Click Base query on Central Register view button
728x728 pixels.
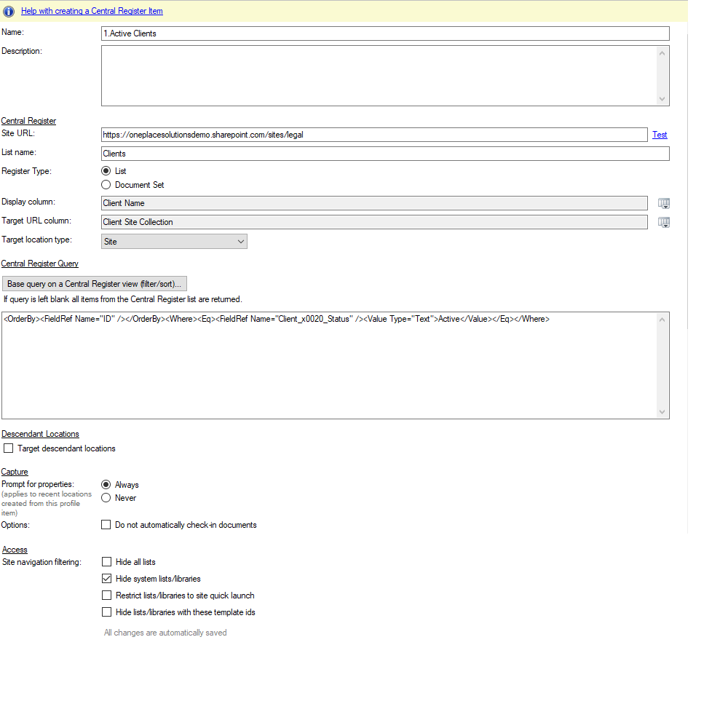tap(95, 284)
